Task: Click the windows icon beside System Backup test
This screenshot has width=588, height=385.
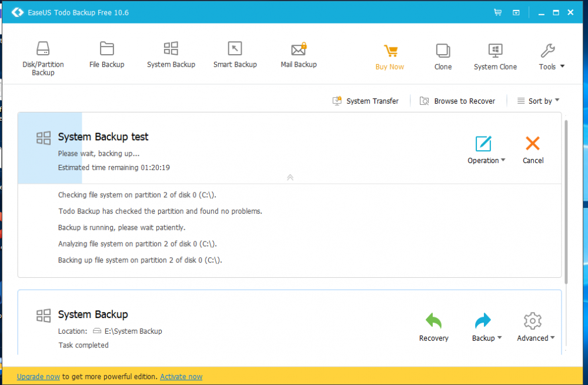Action: click(44, 138)
